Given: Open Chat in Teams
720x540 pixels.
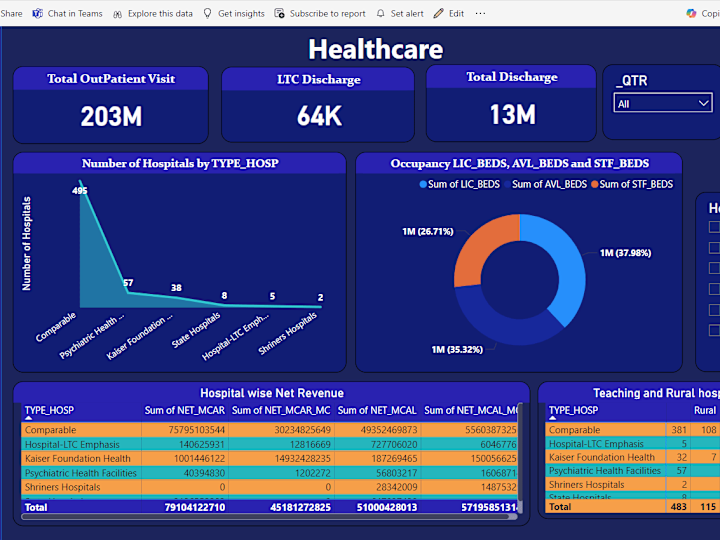Looking at the screenshot, I should click(x=67, y=14).
